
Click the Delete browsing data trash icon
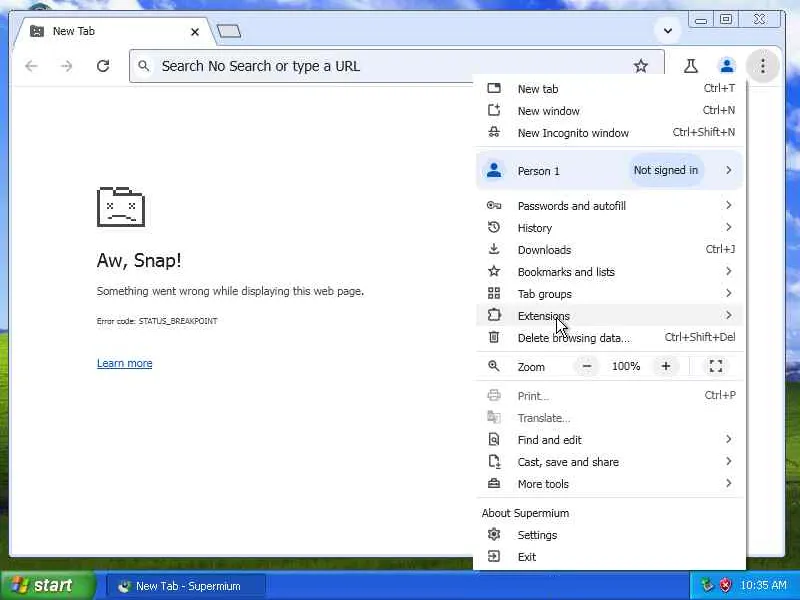click(494, 337)
